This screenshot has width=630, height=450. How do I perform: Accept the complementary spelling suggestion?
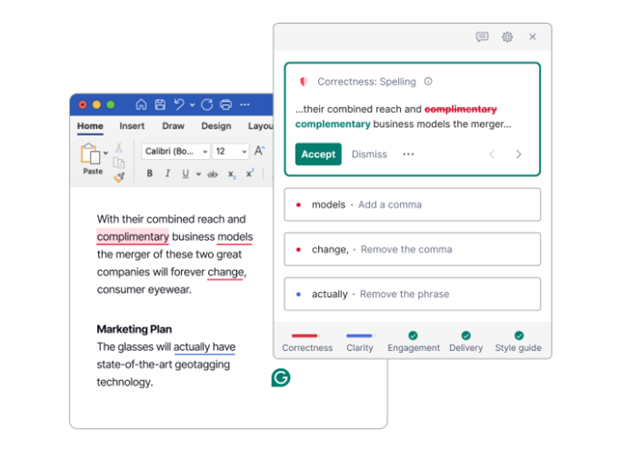pyautogui.click(x=318, y=154)
